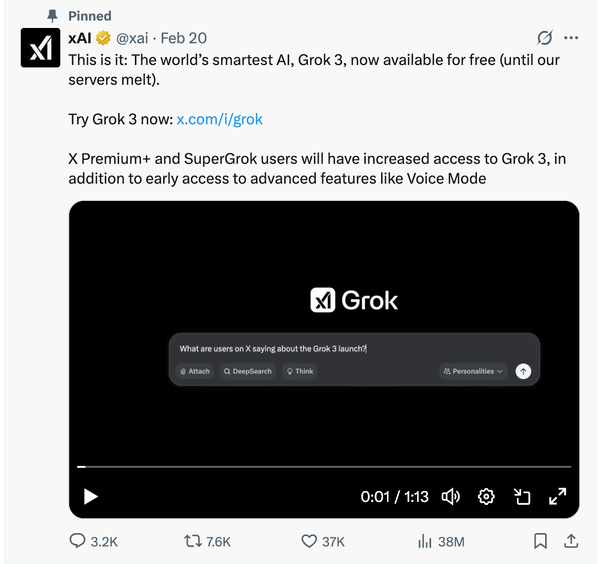The height and width of the screenshot is (564, 600).
Task: Expand the video to fullscreen
Action: click(558, 496)
